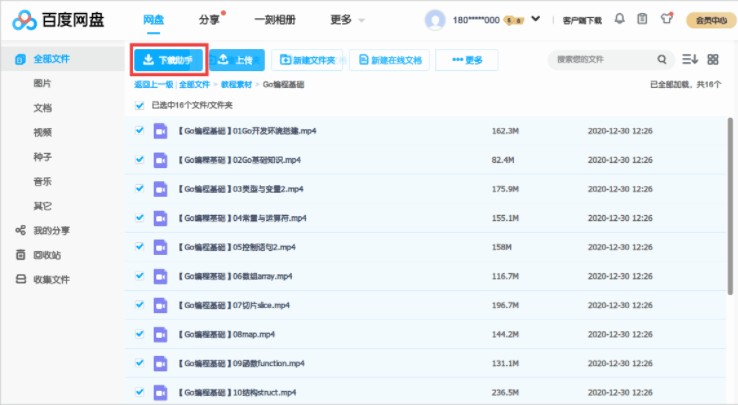Select 种子 category in sidebar
738x405 pixels.
pos(42,157)
